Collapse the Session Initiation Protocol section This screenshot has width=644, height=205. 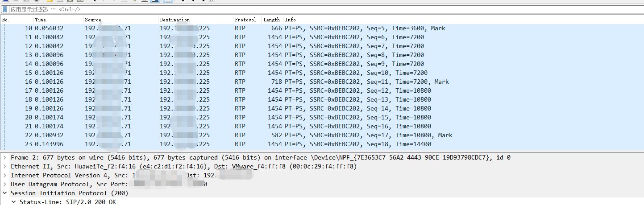(x=4, y=193)
